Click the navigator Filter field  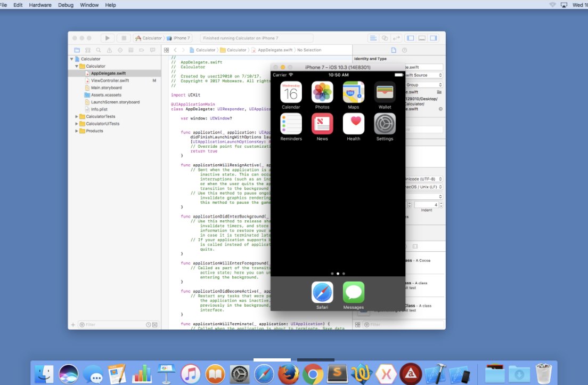pos(118,325)
